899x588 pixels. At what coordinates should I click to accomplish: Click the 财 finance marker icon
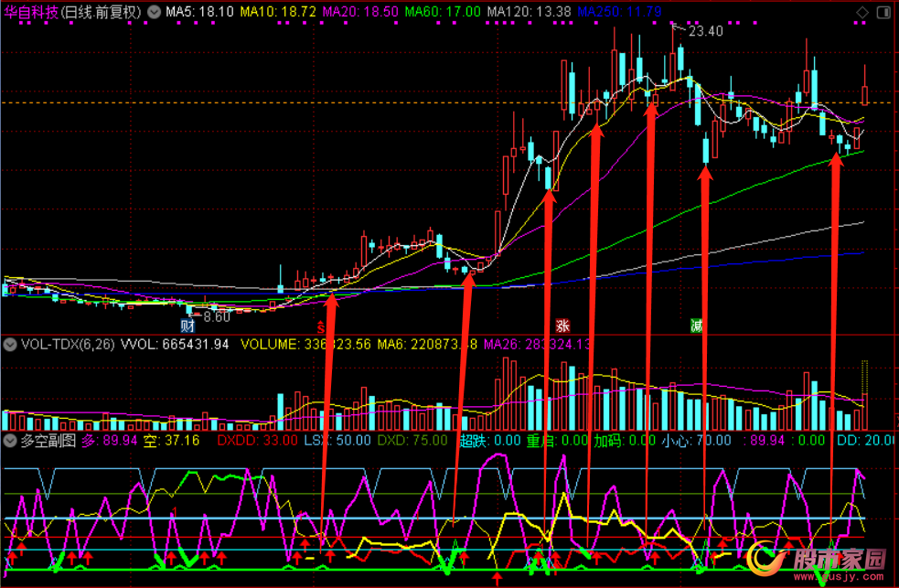point(187,326)
